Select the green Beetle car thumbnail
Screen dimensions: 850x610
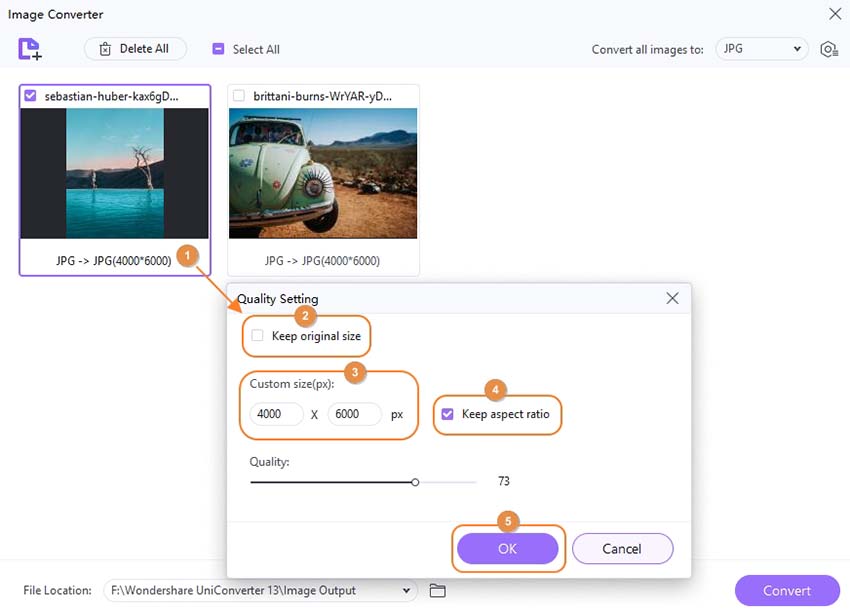click(x=323, y=173)
